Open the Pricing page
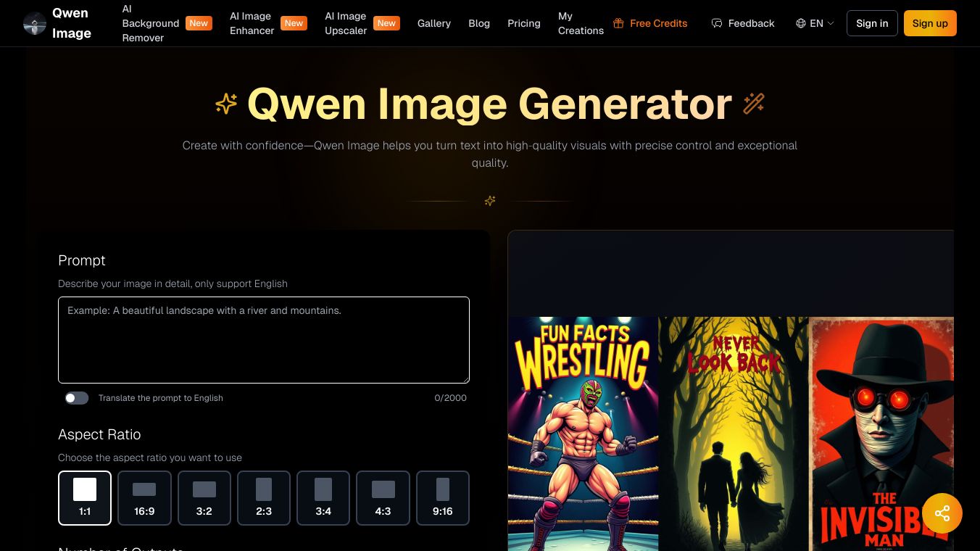980x551 pixels. pyautogui.click(x=524, y=23)
